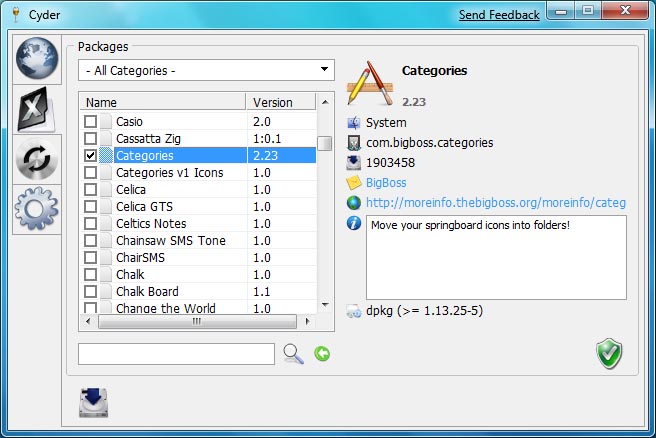Check the Chainsaw SMS Tone checkbox

click(x=90, y=241)
